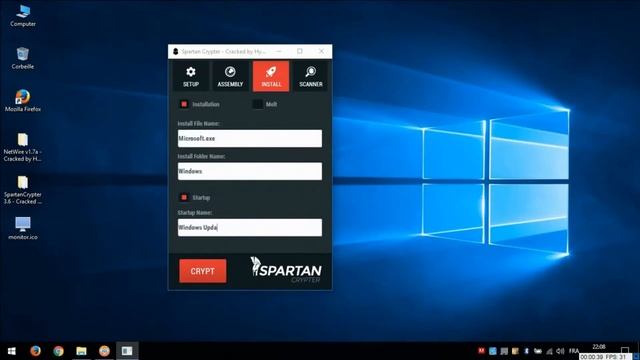The height and width of the screenshot is (360, 640).
Task: Launch Chrome from the taskbar
Action: (x=58, y=351)
